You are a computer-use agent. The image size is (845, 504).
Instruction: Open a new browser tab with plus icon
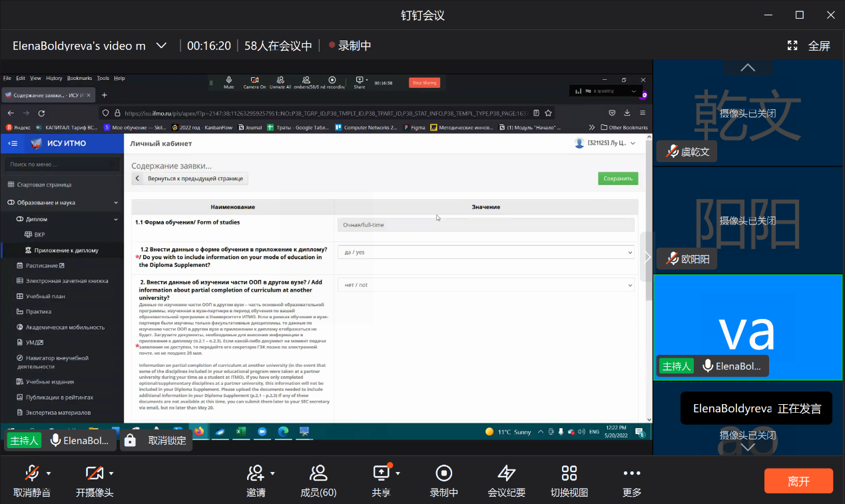coord(104,95)
